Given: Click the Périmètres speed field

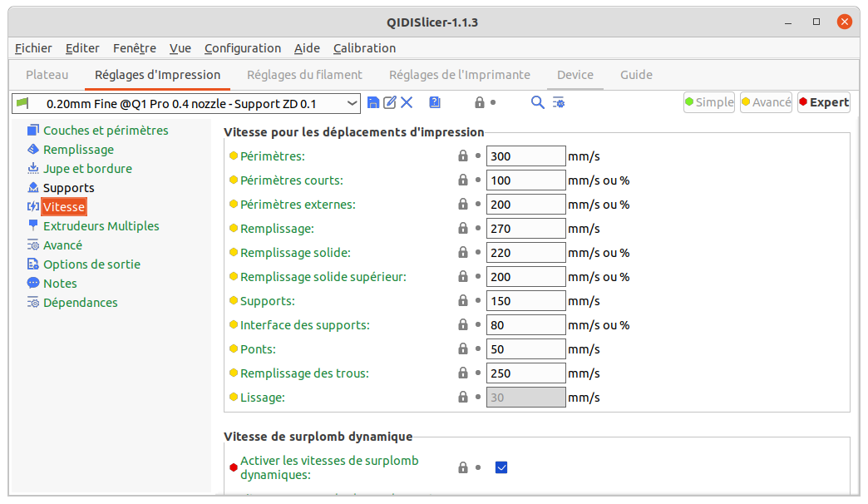Looking at the screenshot, I should (526, 156).
